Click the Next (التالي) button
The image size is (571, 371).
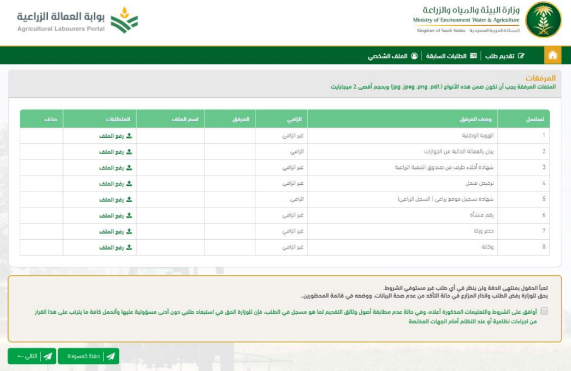click(32, 356)
